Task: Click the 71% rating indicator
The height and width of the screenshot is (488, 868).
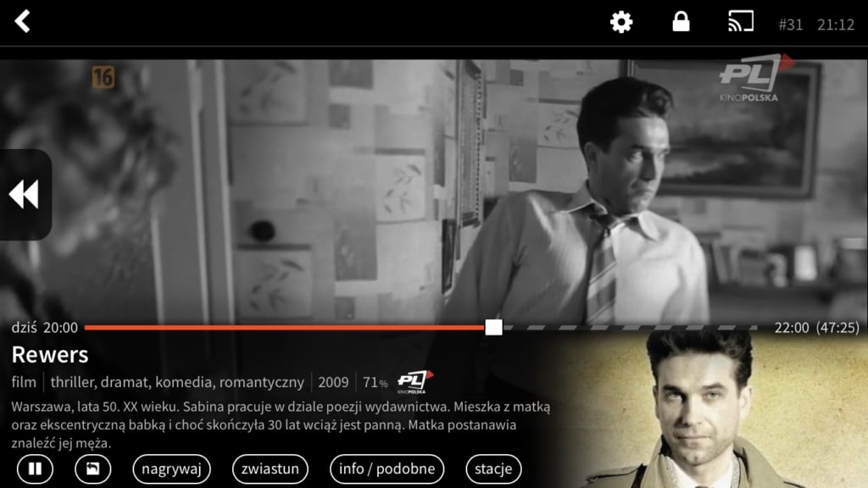Action: [373, 381]
